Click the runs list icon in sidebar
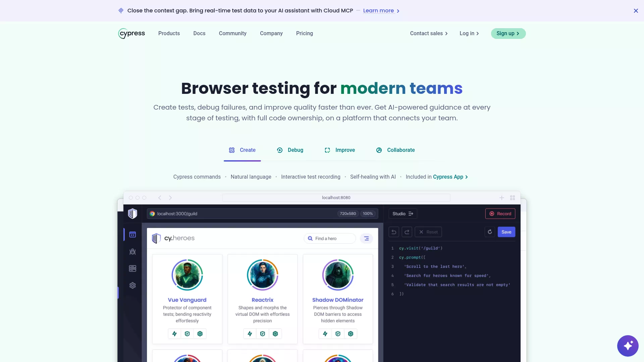644x362 pixels. tap(132, 268)
